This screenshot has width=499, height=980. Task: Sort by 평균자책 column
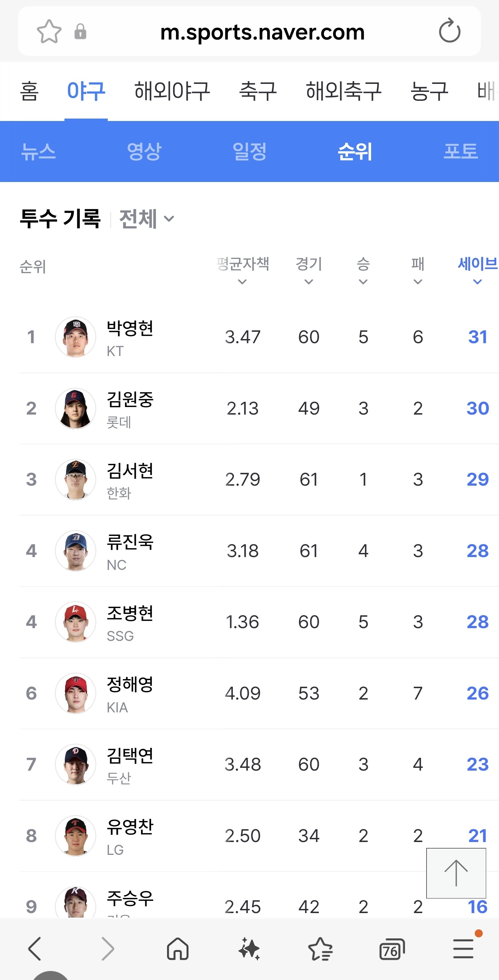(243, 270)
